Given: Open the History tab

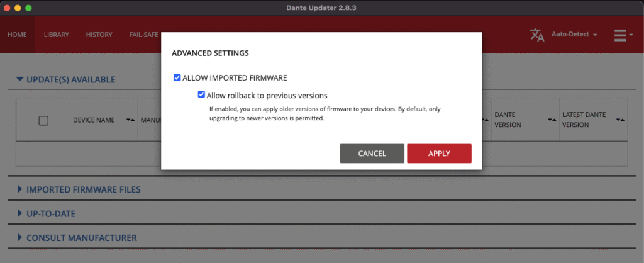Looking at the screenshot, I should pos(99,35).
